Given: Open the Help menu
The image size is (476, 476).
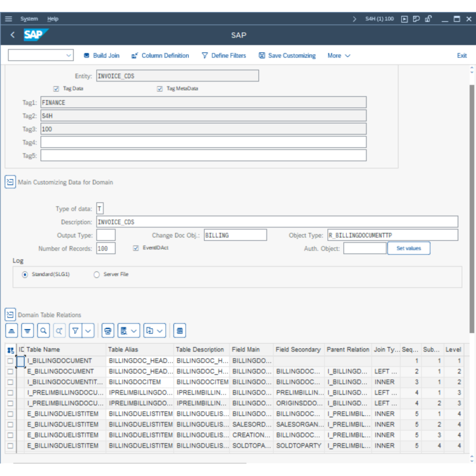Looking at the screenshot, I should [53, 18].
